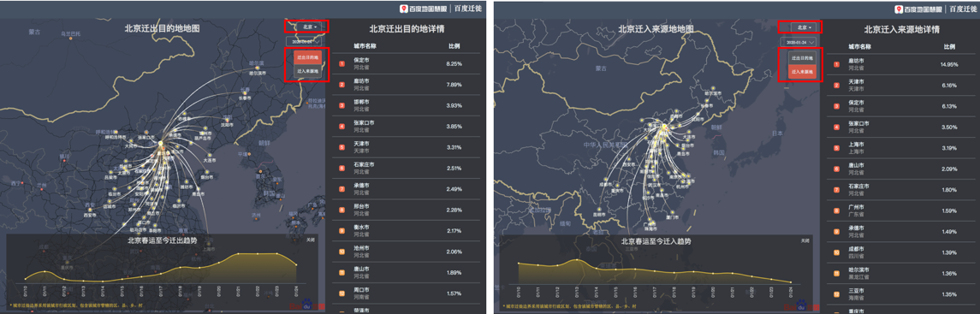The image size is (980, 314).
Task: Click rank 4 badge beside 张家口市 3.50%
Action: (x=837, y=127)
